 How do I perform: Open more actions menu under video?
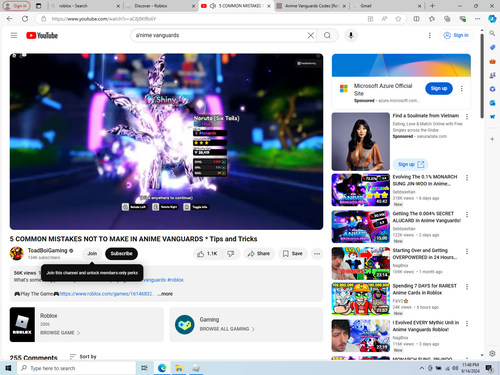[317, 254]
